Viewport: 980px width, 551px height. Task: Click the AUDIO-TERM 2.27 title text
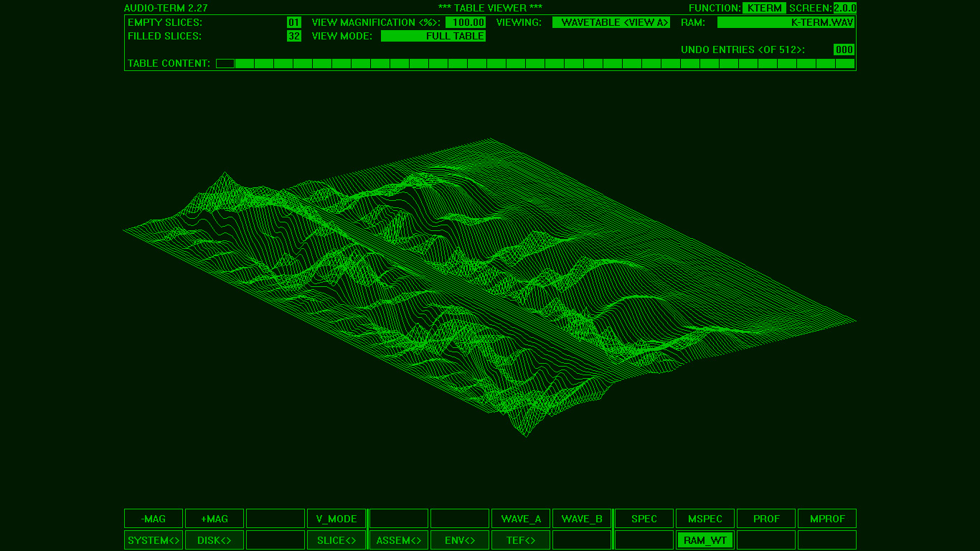(166, 8)
